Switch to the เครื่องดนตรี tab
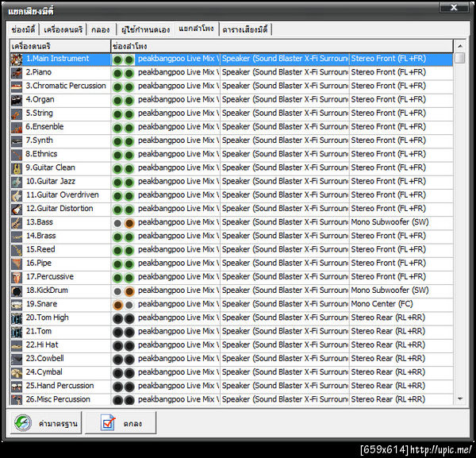This screenshot has height=458, width=476. pyautogui.click(x=63, y=29)
